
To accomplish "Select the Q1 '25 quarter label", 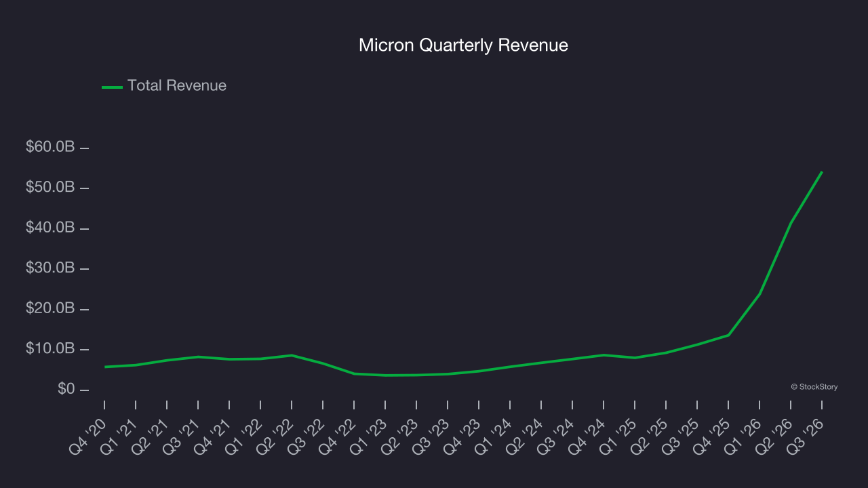I will (x=618, y=436).
